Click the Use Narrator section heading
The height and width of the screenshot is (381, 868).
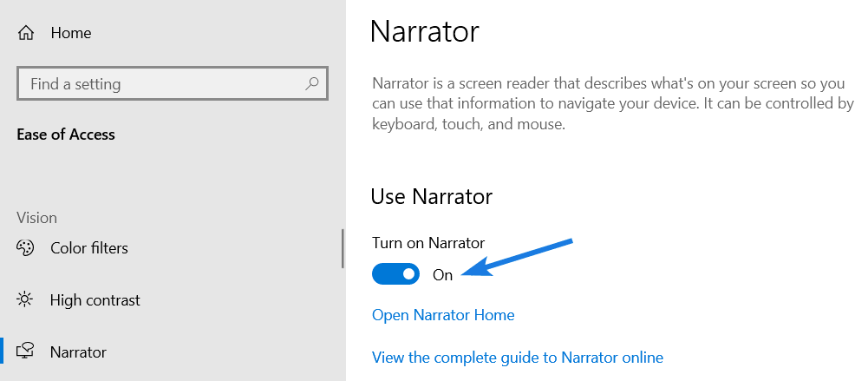coord(431,197)
